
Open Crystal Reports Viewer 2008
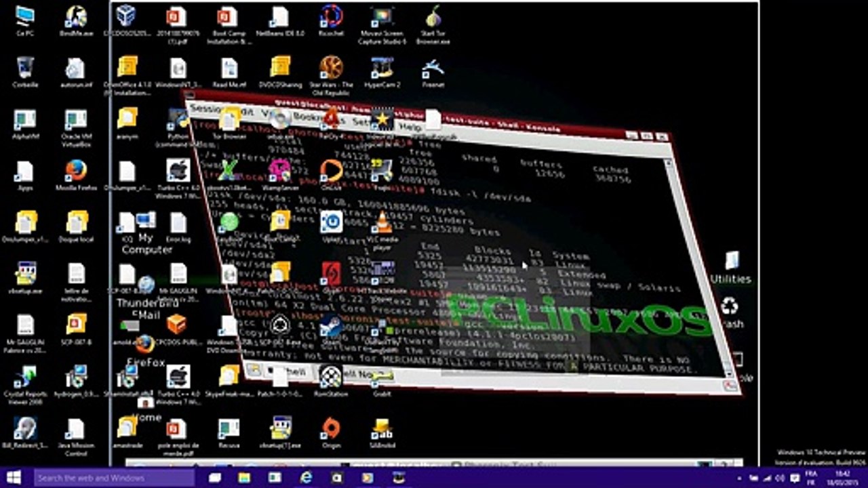tap(26, 385)
